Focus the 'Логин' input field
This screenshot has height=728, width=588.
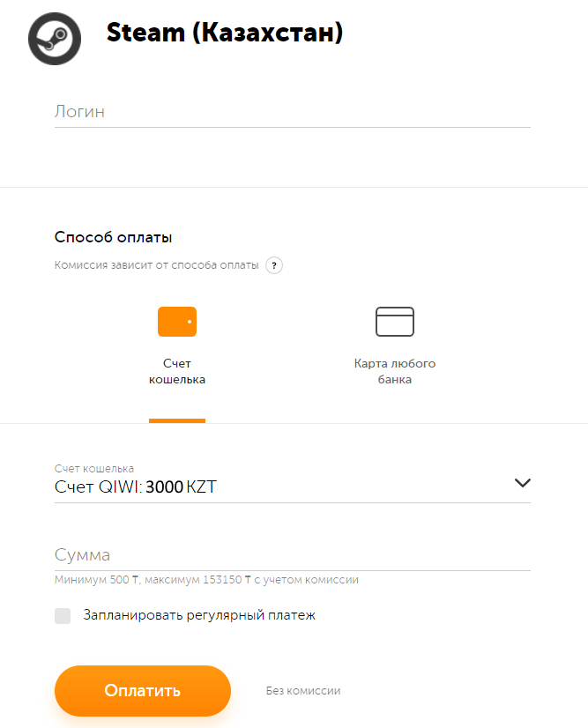(292, 112)
